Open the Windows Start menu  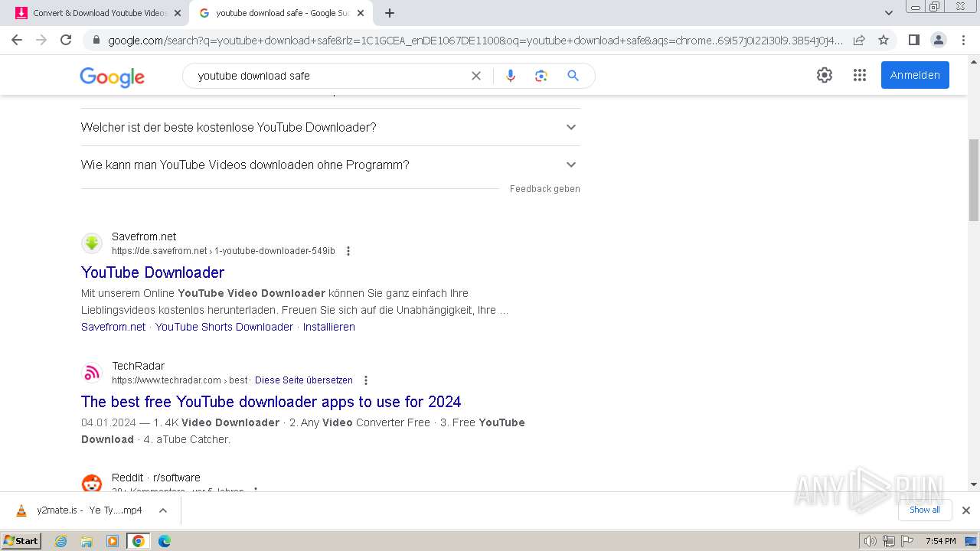tap(21, 540)
